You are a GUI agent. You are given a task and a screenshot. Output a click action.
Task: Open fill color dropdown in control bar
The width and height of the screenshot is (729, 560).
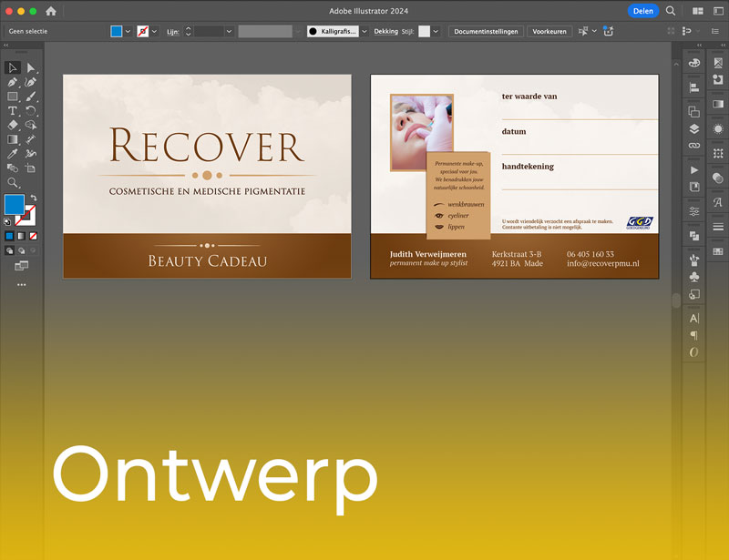tap(128, 31)
